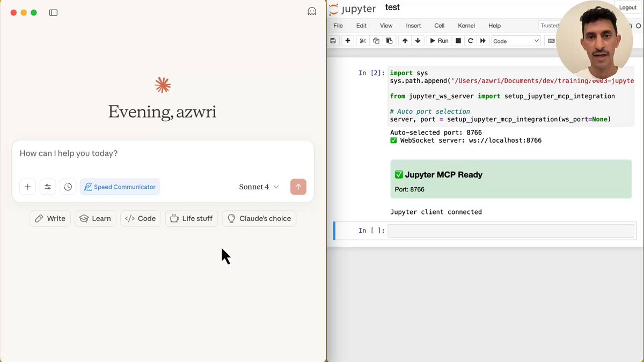Select the Speed Communicator style
This screenshot has width=644, height=362.
120,187
